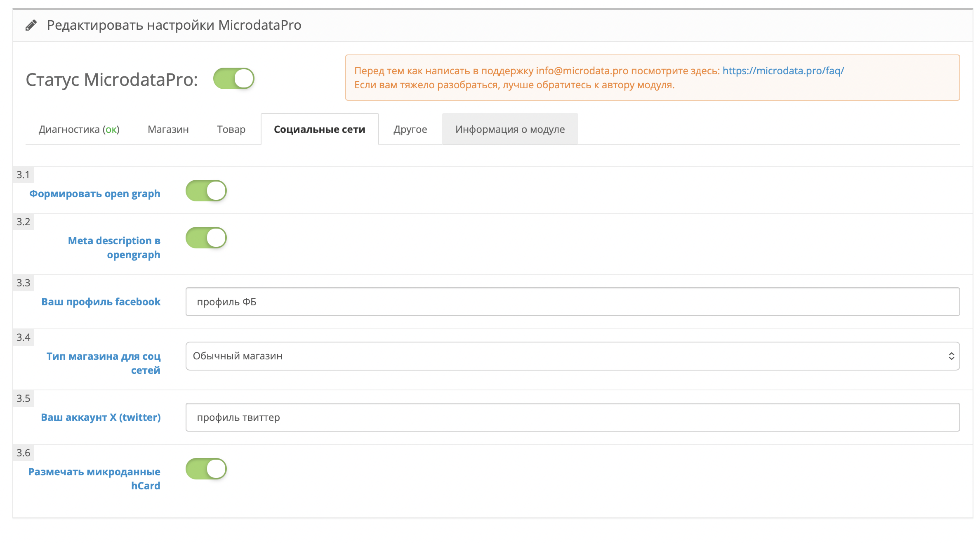
Task: Click Размечать микроданные hCard label
Action: pos(94,479)
